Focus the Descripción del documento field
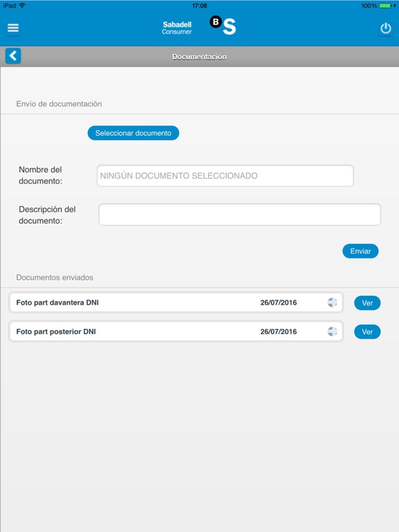This screenshot has height=532, width=399. [240, 215]
